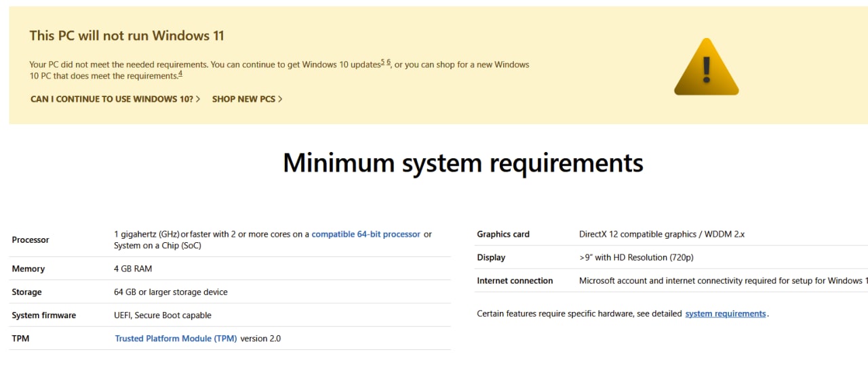
Task: Select the 'Internet connection' row label
Action: (x=515, y=281)
